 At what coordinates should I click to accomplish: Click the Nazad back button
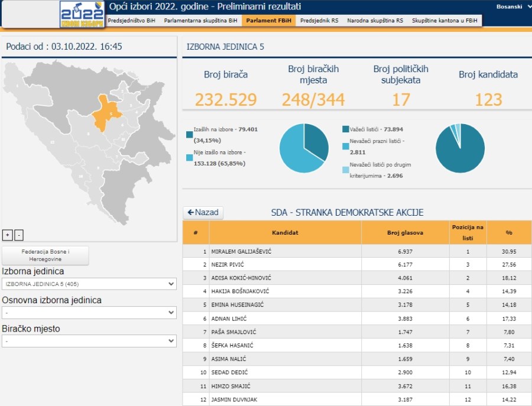203,213
